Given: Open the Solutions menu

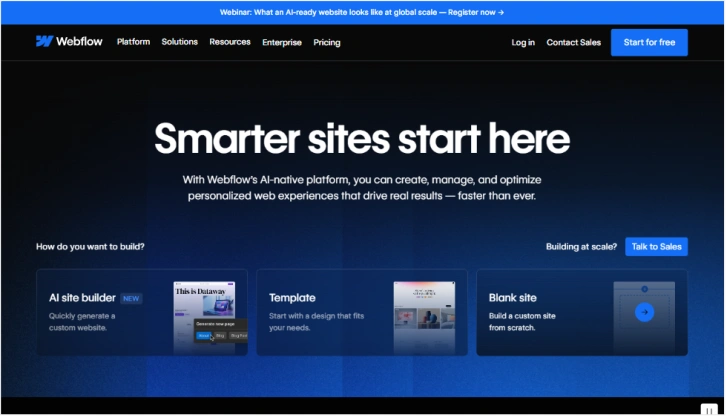Looking at the screenshot, I should 180,42.
